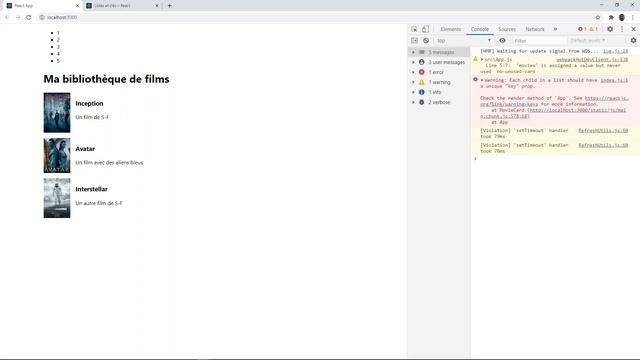Screen dimensions: 640x360
Task: Bookmark this page with the star
Action: point(598,18)
